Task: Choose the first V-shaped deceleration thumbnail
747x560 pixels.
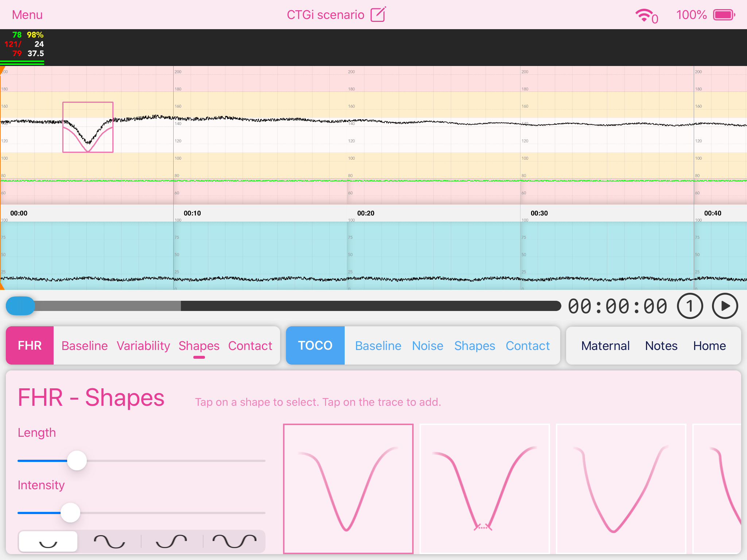Action: click(x=348, y=489)
